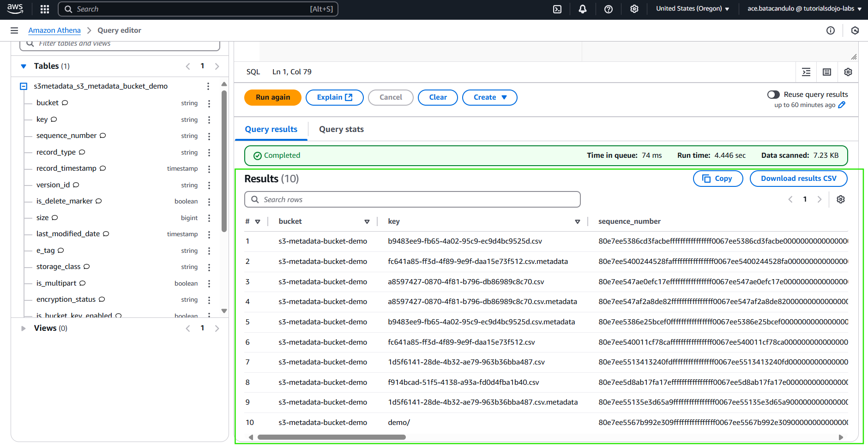Switch to the Query stats tab

341,130
